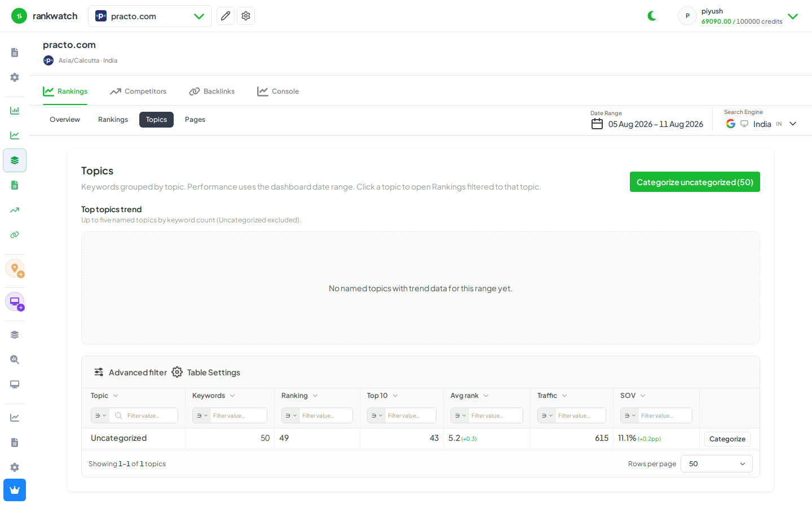Open Table Settings
Image resolution: width=812 pixels, height=508 pixels.
pyautogui.click(x=206, y=373)
